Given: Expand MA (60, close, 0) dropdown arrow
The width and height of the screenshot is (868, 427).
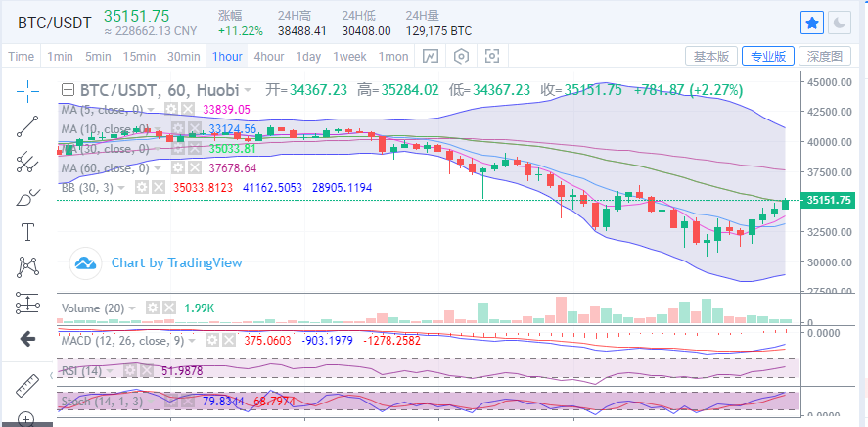Looking at the screenshot, I should [159, 168].
